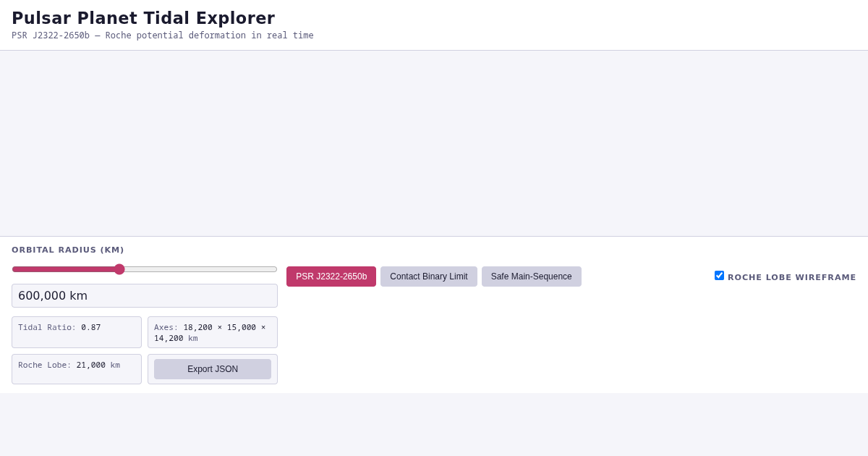This screenshot has width=868, height=456.
Task: Select the PSR J2322-2650b preset
Action: tap(331, 276)
